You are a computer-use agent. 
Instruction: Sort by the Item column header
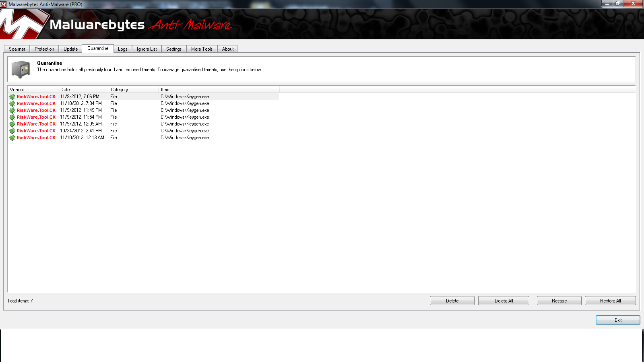(219, 90)
